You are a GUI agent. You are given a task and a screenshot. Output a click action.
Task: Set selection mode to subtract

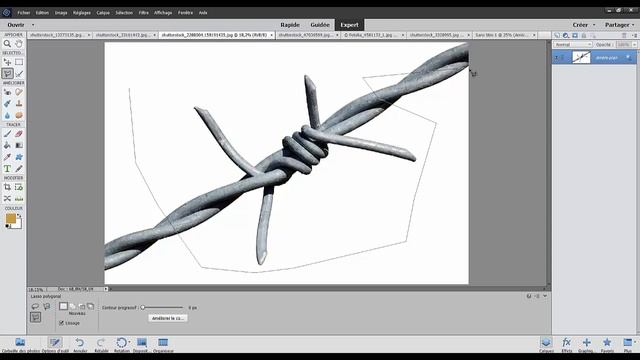point(82,306)
